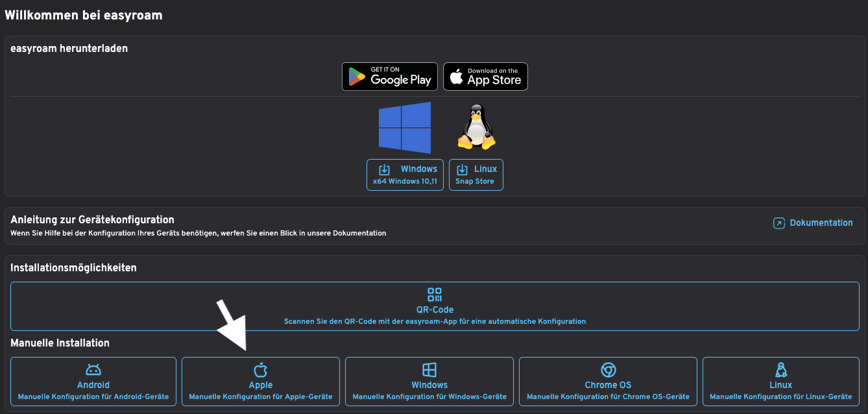The width and height of the screenshot is (868, 414).
Task: Click the Tux penguin image
Action: (x=476, y=128)
